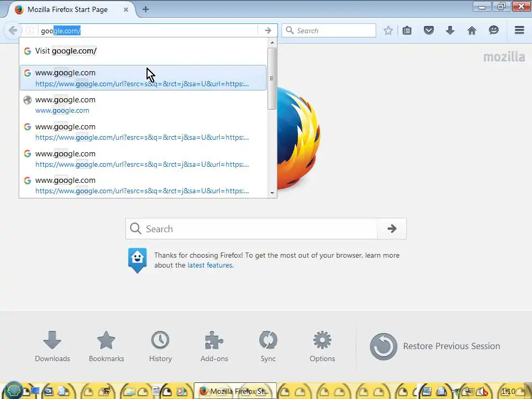Click the toolbar search magnifier icon
Image resolution: width=532 pixels, height=399 pixels.
pyautogui.click(x=289, y=31)
